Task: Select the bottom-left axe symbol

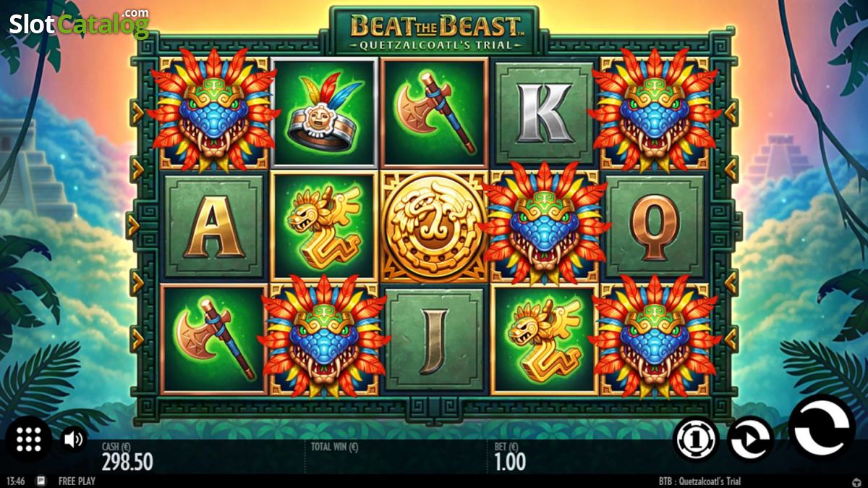Action: point(213,340)
